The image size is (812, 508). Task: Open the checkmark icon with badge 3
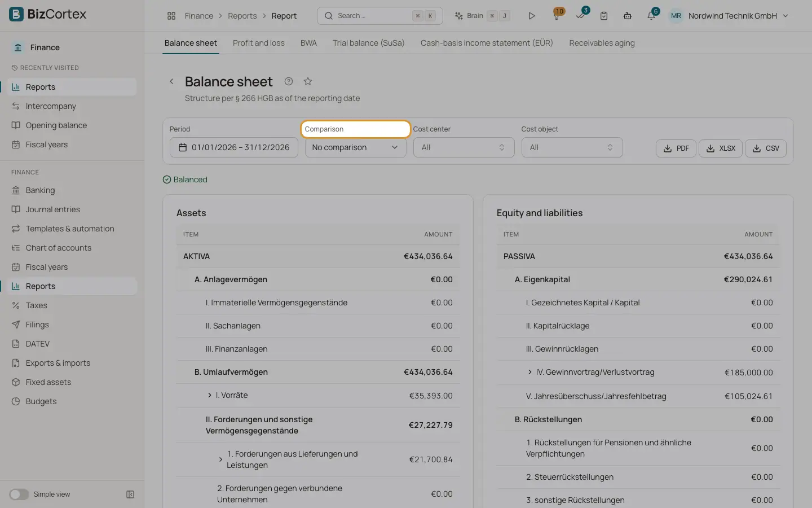pyautogui.click(x=581, y=15)
